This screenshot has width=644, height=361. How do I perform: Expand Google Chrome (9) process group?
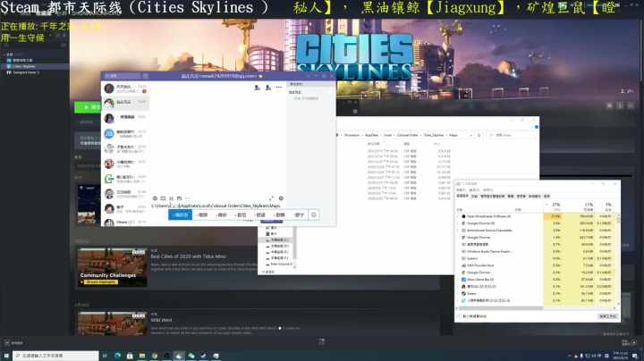pos(458,223)
